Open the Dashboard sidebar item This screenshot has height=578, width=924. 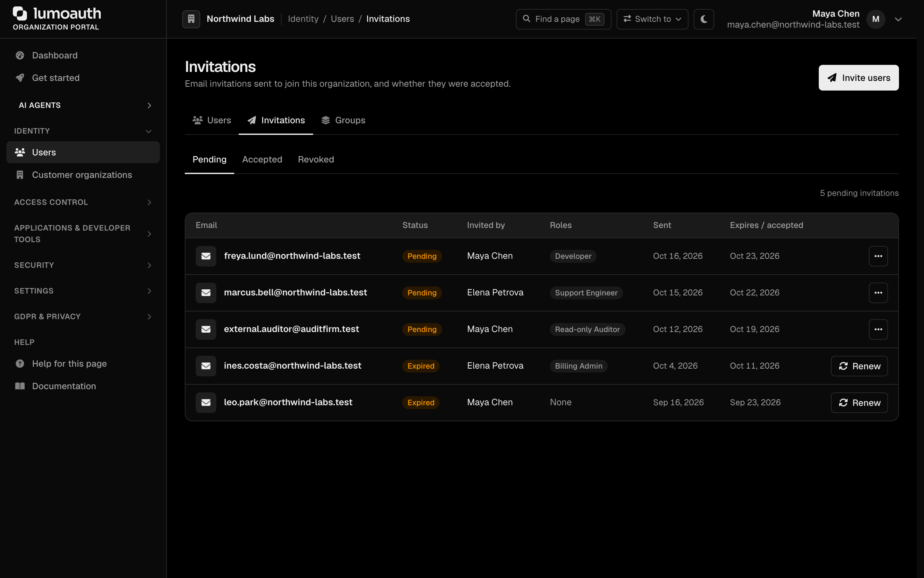pos(83,56)
